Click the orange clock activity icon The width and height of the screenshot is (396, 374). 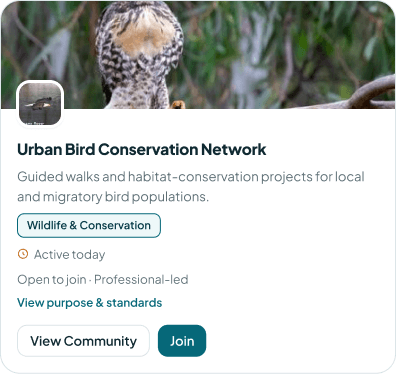[23, 254]
